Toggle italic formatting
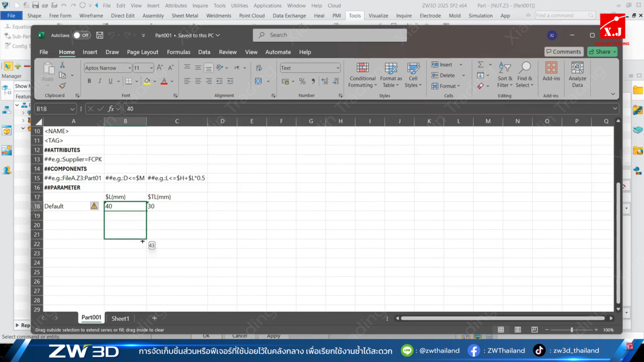This screenshot has width=644, height=362. click(x=100, y=81)
